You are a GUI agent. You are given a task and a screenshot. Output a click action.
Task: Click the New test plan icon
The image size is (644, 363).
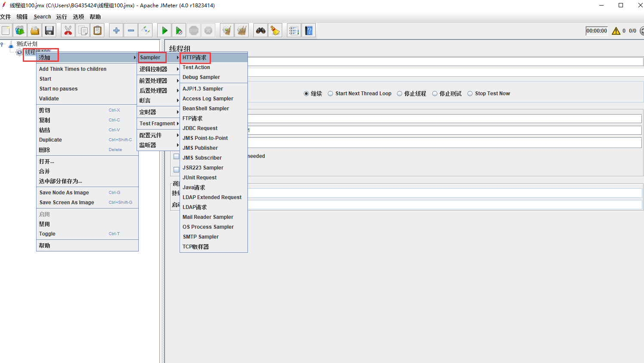[x=6, y=30]
